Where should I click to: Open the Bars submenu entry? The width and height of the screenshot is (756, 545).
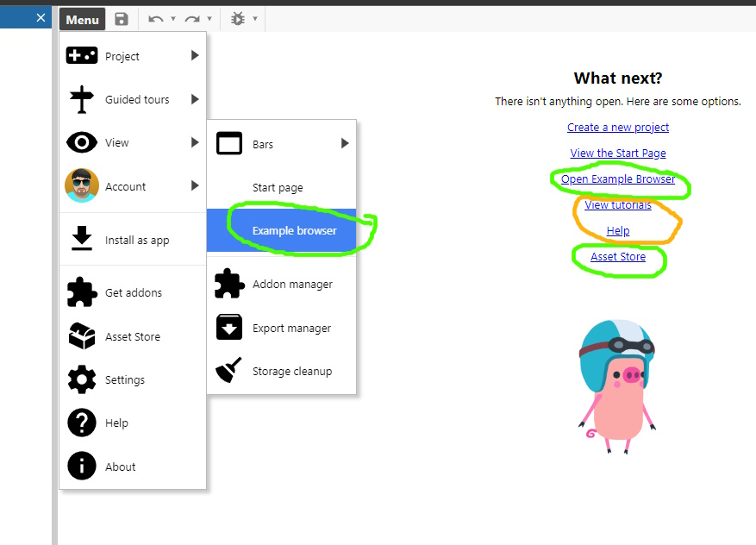point(282,144)
